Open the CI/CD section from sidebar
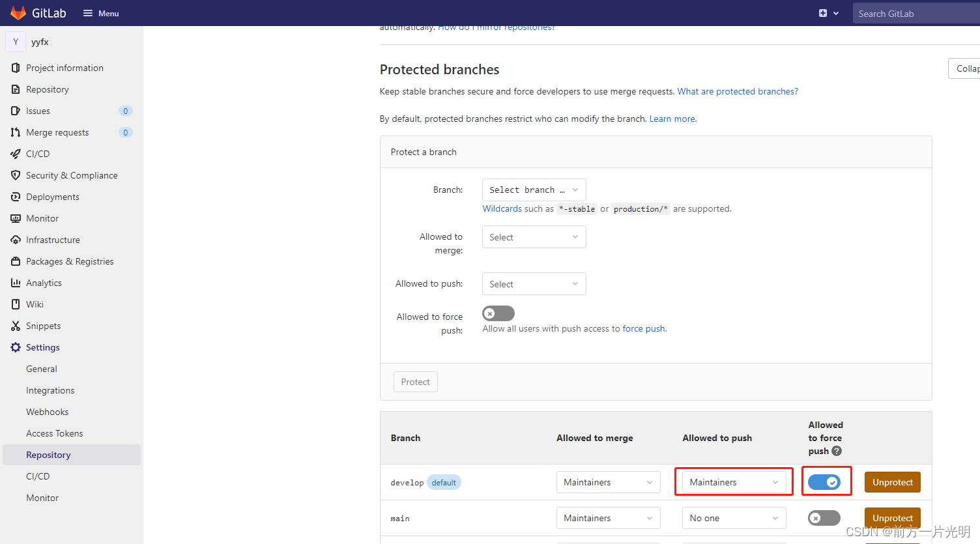Viewport: 980px width, 544px height. [37, 154]
